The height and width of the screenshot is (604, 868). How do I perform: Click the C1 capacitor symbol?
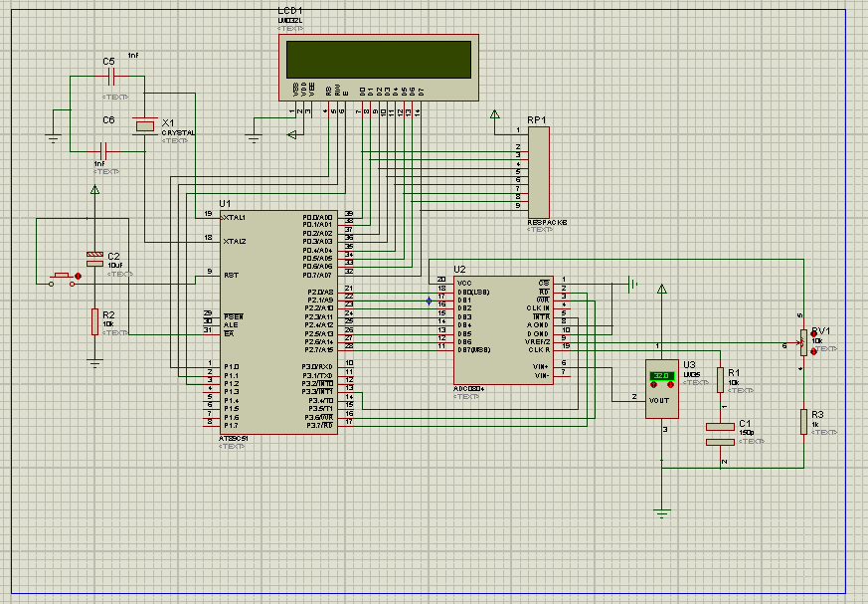click(x=719, y=433)
